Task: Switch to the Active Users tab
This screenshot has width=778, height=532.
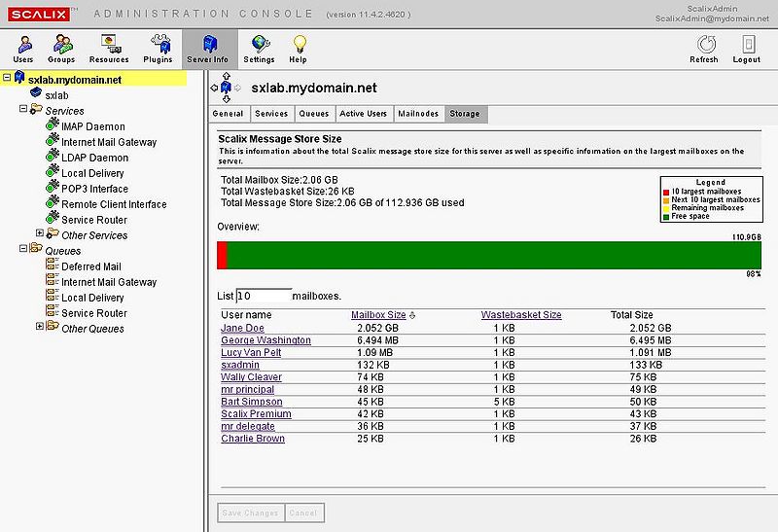Action: coord(363,114)
